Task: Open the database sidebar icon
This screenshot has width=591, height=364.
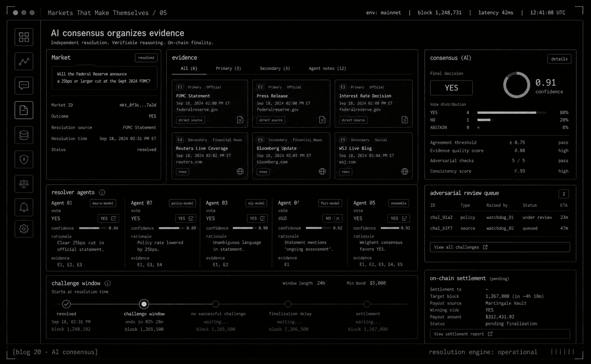Action: [x=24, y=135]
